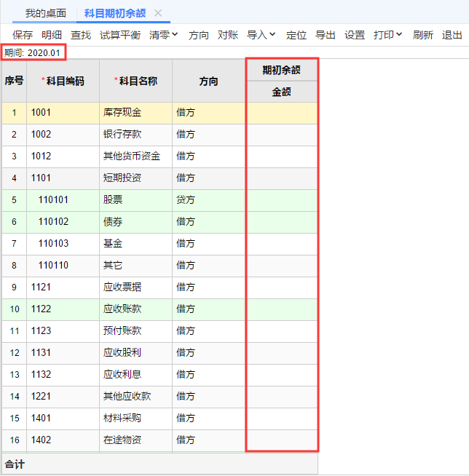Viewport: 469px width, 476px height.
Task: Click 刷新 to reload data
Action: (x=423, y=35)
